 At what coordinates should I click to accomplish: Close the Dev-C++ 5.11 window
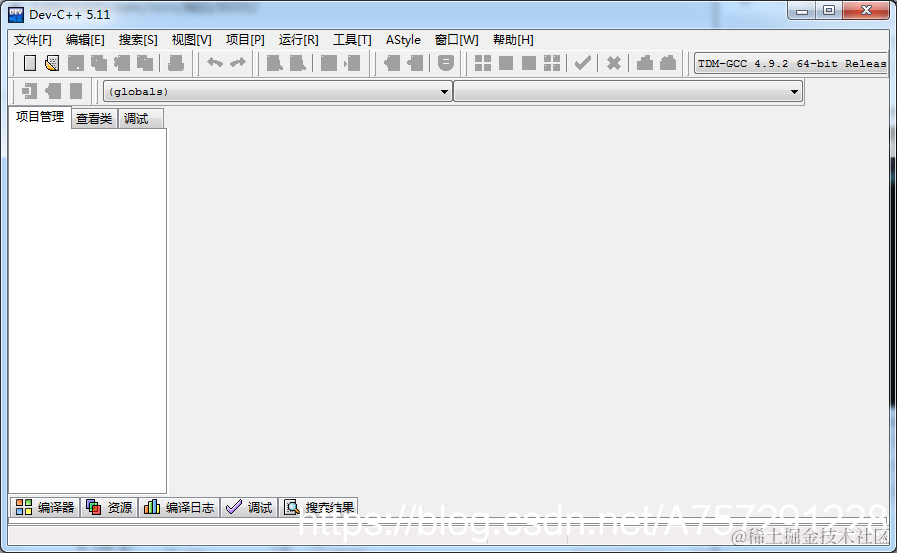coord(866,11)
